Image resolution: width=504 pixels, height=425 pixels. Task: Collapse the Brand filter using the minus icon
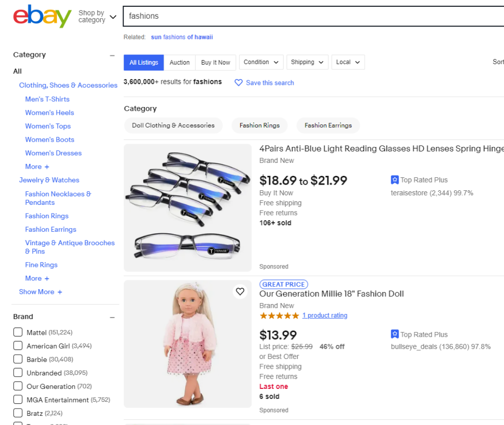coord(112,317)
